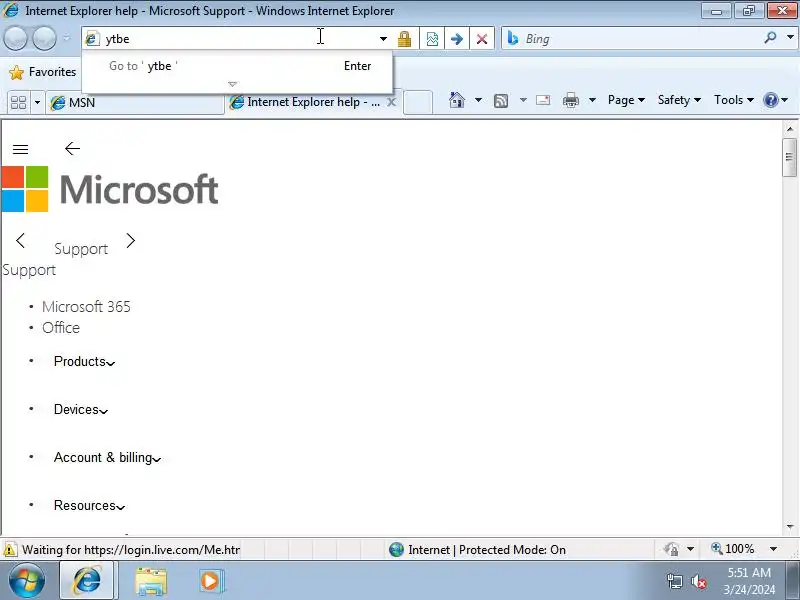Click the Bing search magnifier icon
Screen dimensions: 800x600
coord(770,38)
